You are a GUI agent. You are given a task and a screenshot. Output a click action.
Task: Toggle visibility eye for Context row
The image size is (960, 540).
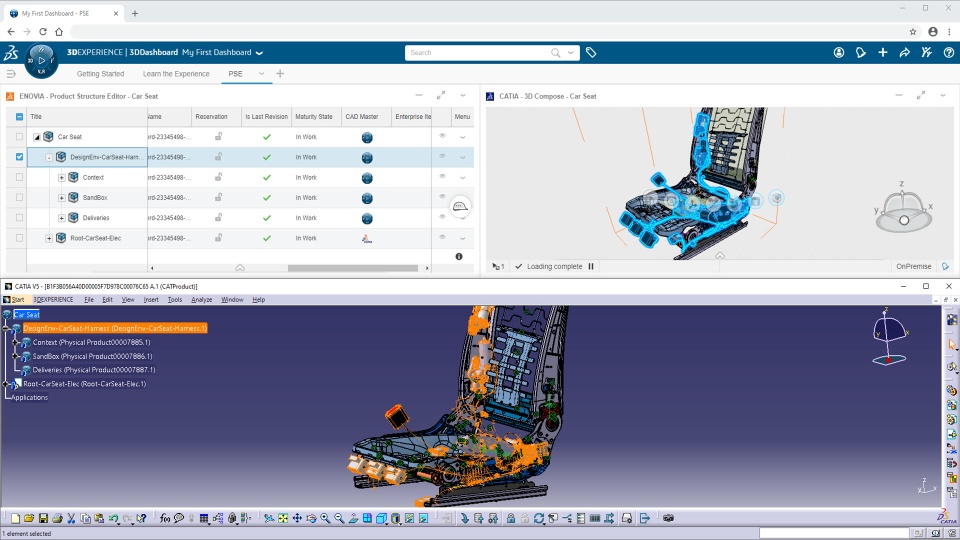[442, 176]
